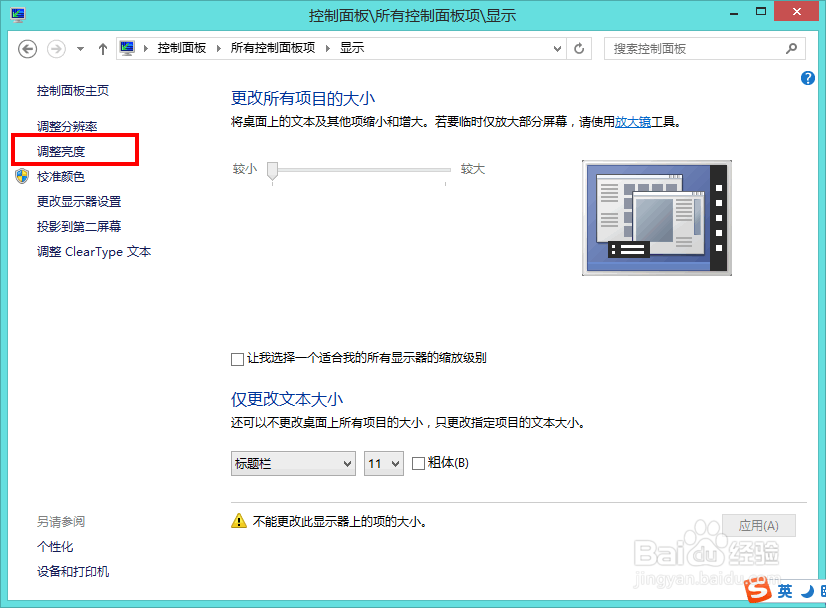Open 调整分辨率 link
This screenshot has width=826, height=608.
tap(67, 126)
